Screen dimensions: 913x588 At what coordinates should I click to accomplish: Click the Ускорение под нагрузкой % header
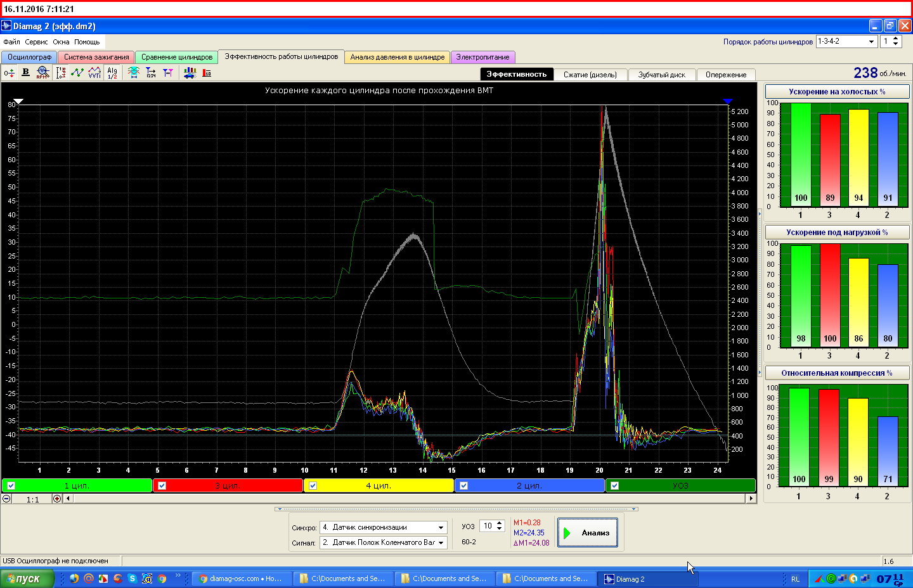(x=837, y=233)
